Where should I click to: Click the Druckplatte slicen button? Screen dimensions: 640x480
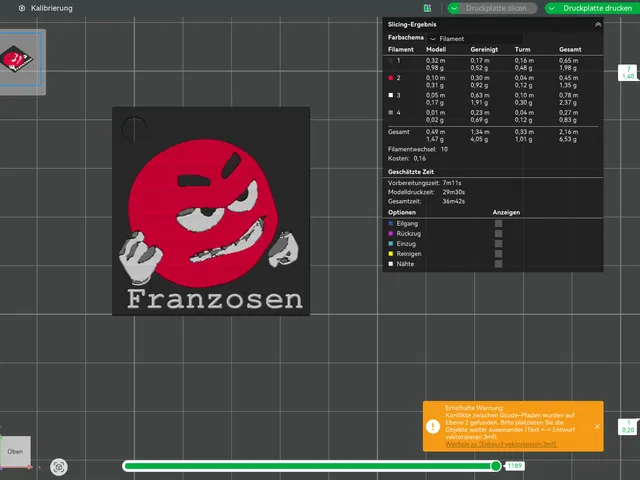click(x=496, y=8)
